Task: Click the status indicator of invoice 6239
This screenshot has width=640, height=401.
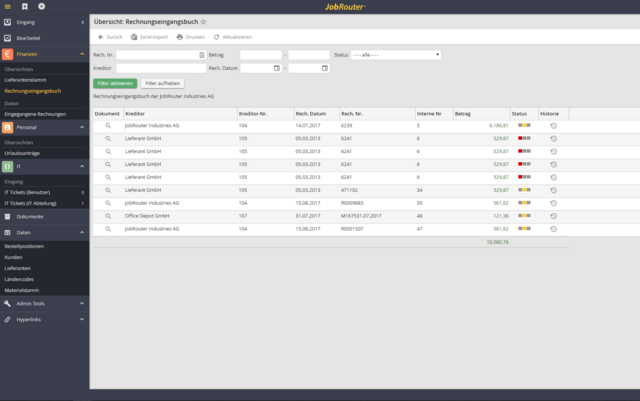Action: point(524,125)
